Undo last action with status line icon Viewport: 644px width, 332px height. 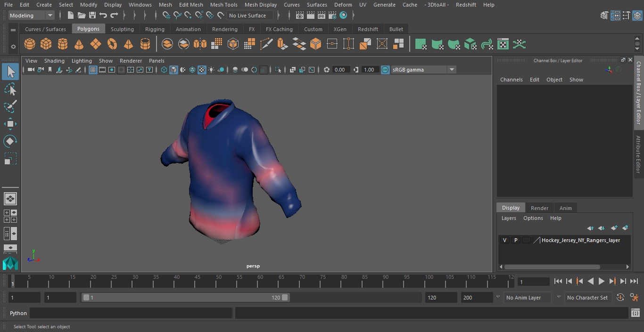pyautogui.click(x=103, y=16)
